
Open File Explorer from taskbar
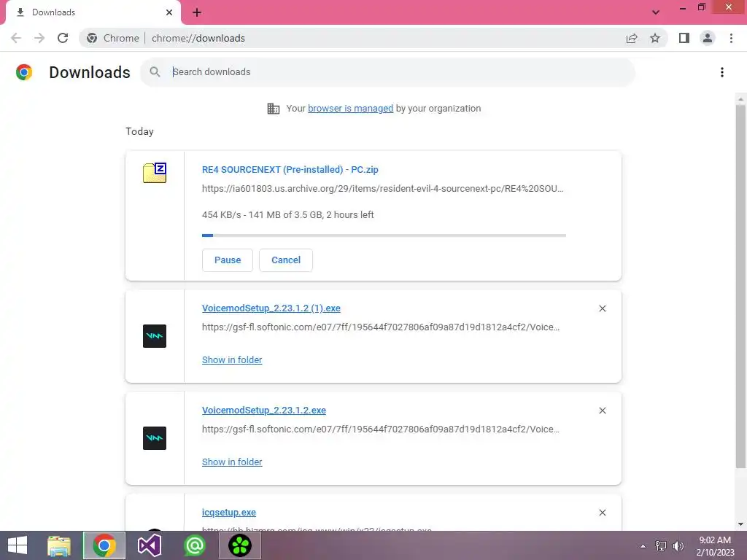[60, 545]
